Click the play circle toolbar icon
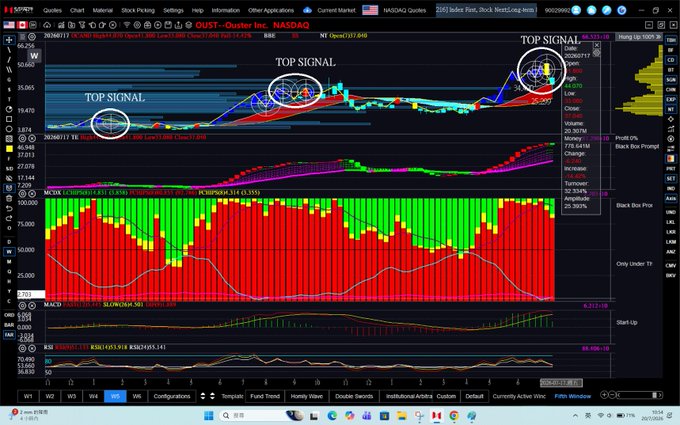This screenshot has height=425, width=680. [x=158, y=25]
